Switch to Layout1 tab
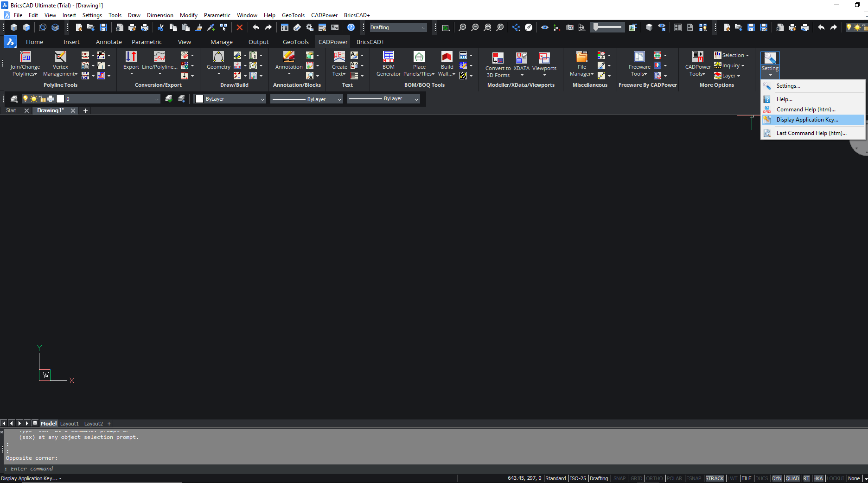This screenshot has height=483, width=868. pos(70,424)
